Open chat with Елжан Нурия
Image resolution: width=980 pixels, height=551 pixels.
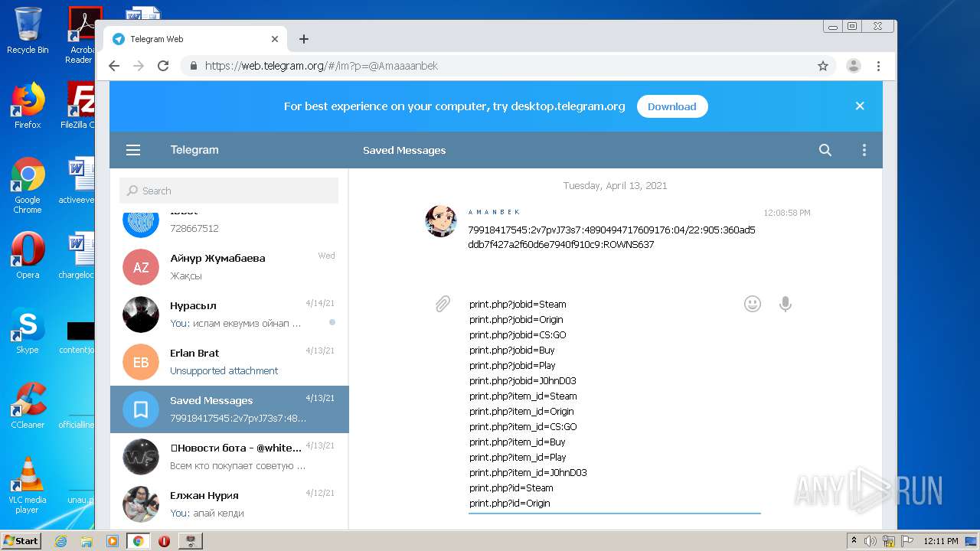coord(229,504)
